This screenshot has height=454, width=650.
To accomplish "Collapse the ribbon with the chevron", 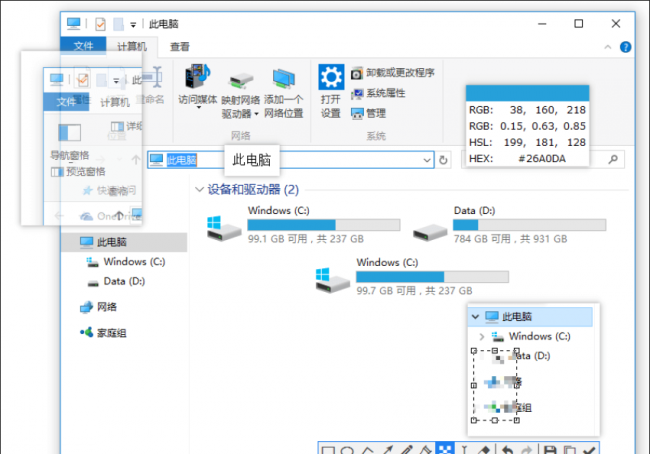I will [x=608, y=47].
